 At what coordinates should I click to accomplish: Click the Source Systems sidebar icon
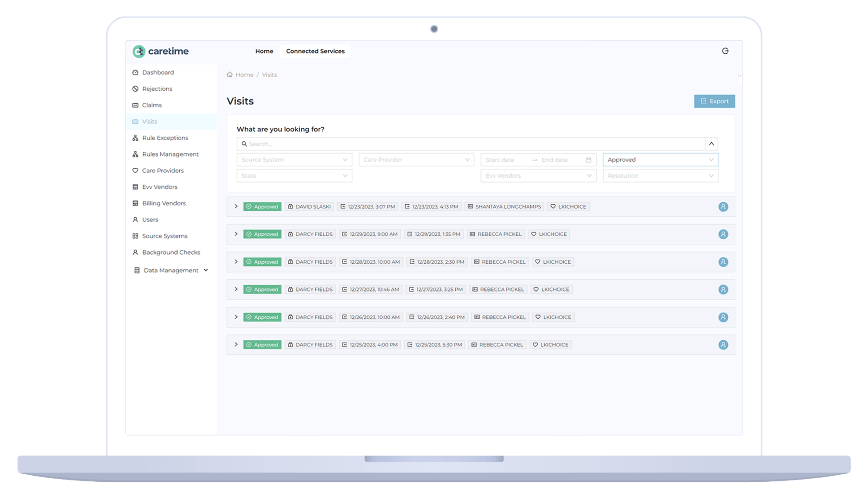(x=135, y=236)
